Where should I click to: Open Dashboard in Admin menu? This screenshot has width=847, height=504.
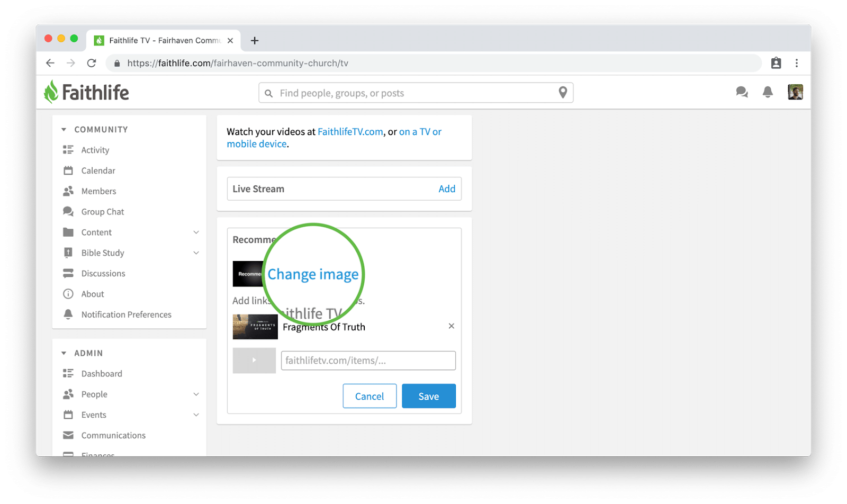[x=102, y=373]
